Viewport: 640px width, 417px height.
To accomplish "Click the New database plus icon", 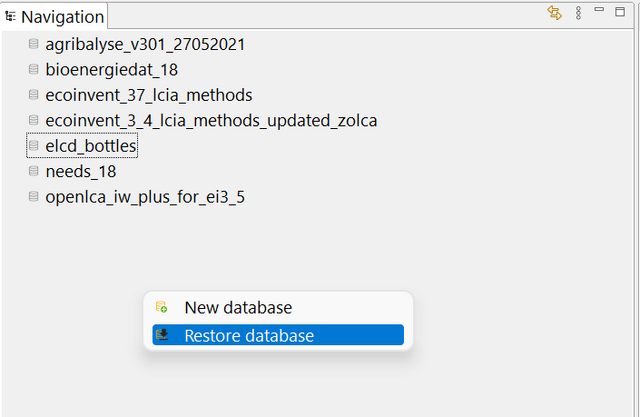I will (162, 307).
